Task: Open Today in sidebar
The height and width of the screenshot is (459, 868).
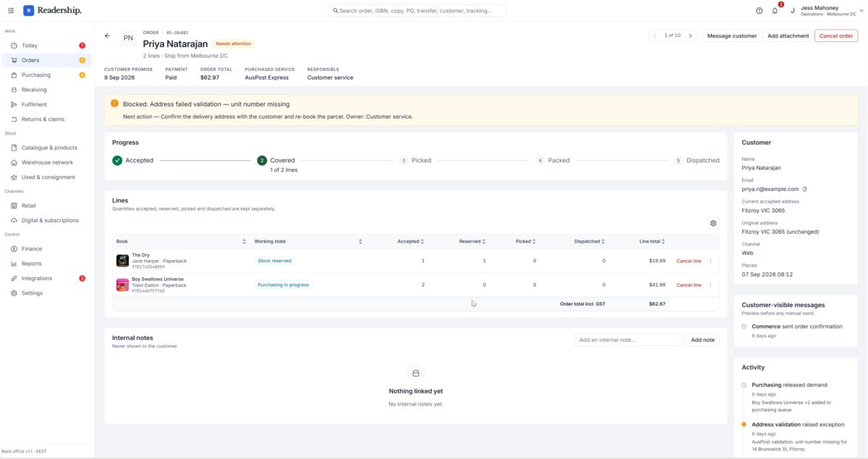Action: pos(46,46)
